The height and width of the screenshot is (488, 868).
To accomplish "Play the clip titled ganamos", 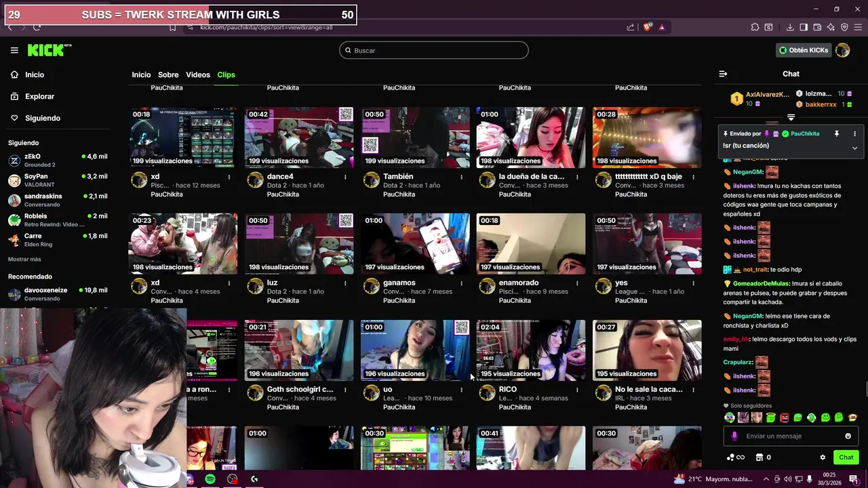I will (x=415, y=244).
